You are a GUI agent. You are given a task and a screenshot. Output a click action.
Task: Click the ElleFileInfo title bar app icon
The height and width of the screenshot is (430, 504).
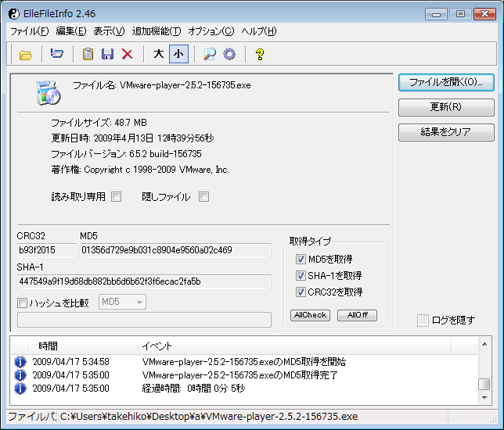coord(14,14)
